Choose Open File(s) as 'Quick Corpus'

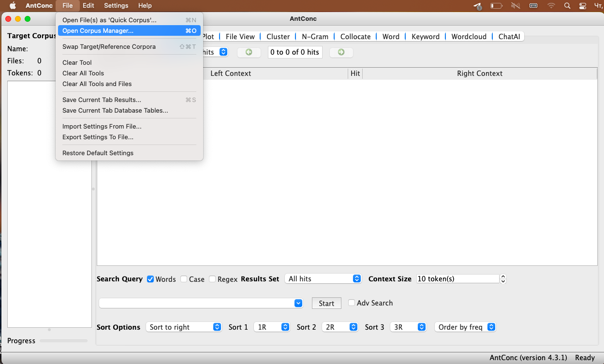129,20
